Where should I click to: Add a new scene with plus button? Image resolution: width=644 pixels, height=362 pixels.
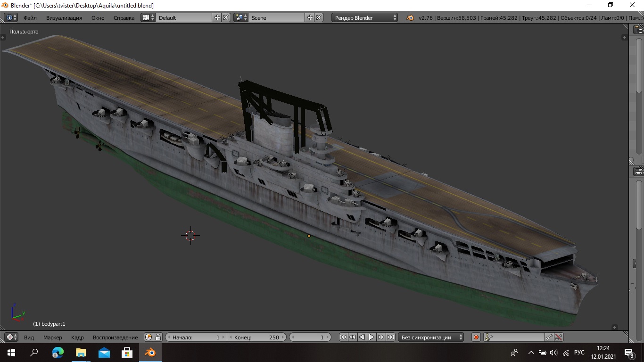[x=310, y=17]
